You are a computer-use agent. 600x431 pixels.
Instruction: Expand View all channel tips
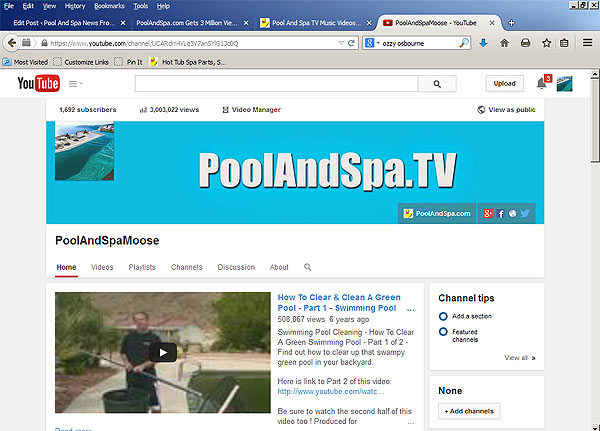[x=519, y=357]
